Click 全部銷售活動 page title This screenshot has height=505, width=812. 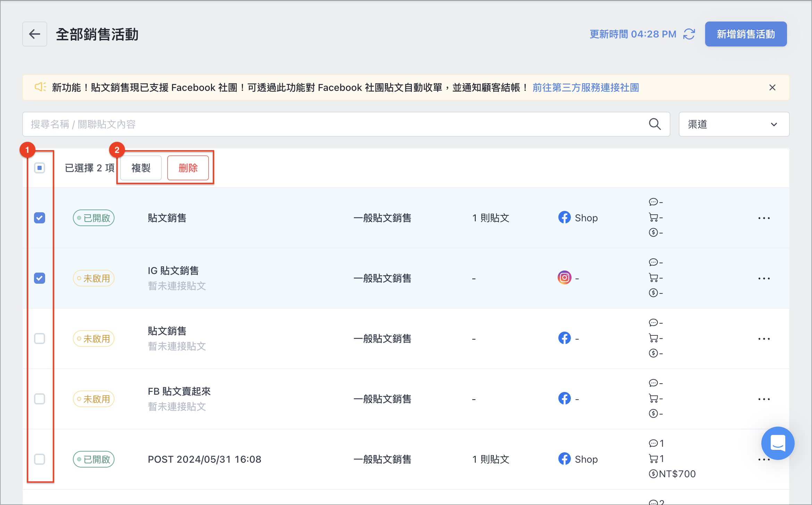click(x=97, y=34)
